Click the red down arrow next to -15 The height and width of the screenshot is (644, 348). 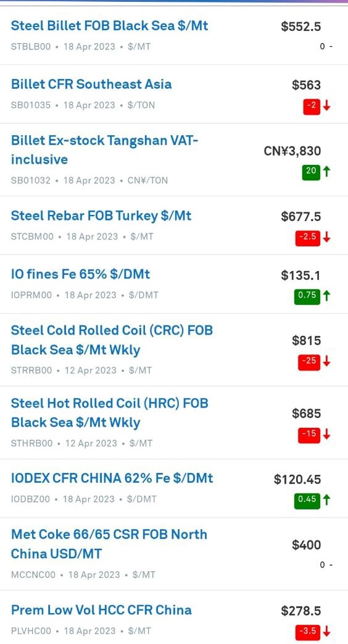coord(326,434)
